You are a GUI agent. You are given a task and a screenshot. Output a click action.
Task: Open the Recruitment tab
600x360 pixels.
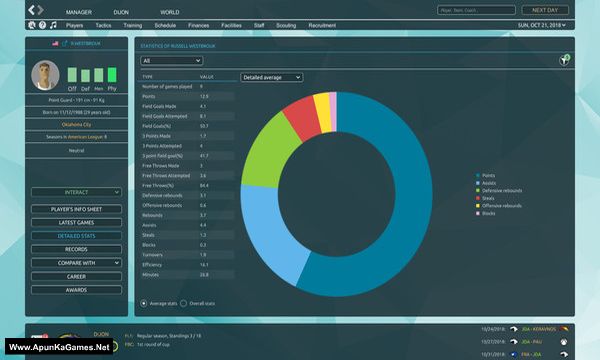pyautogui.click(x=322, y=26)
